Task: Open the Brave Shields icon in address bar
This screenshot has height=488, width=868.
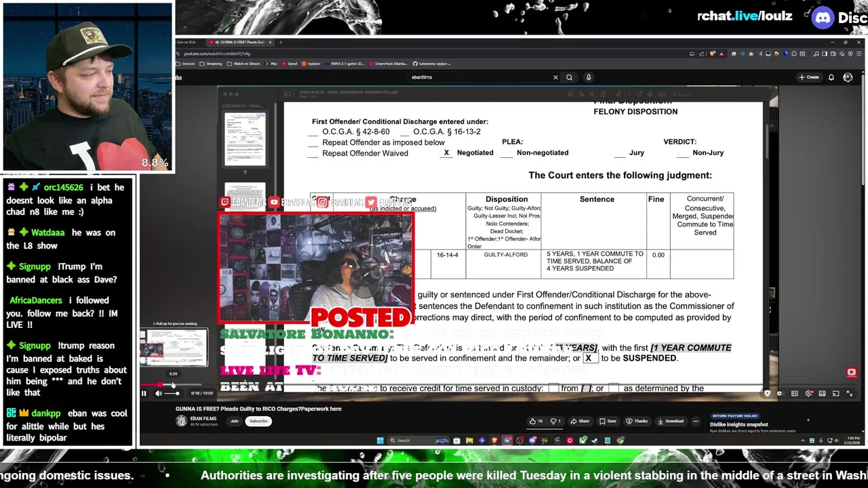Action: (712, 54)
